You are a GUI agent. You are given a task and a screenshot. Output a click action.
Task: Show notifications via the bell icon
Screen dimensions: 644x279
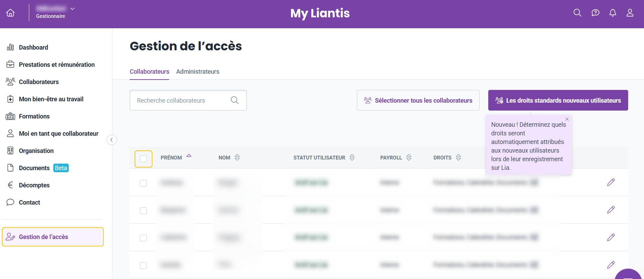click(x=613, y=13)
